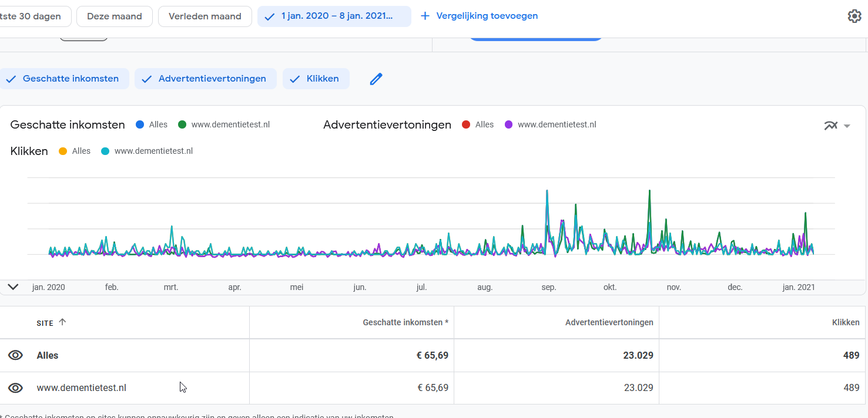The image size is (868, 418).
Task: Select the date range 1 jan. 2020 – 8 jan. 2021
Action: click(334, 16)
